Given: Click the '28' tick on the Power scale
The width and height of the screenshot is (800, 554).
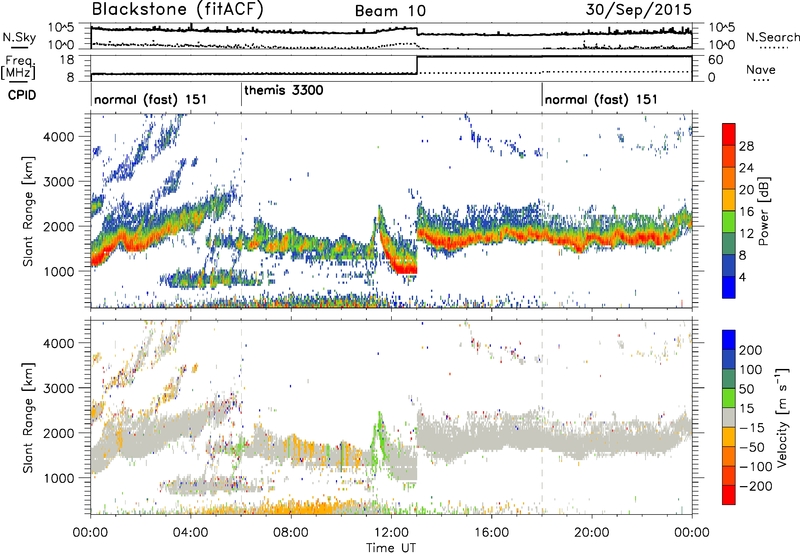Looking at the screenshot, I should coord(746,146).
